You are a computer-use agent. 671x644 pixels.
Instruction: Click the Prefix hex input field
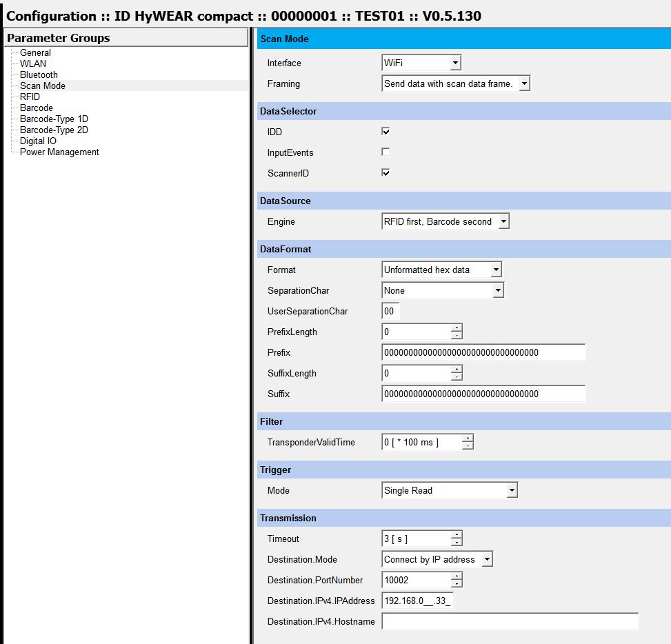pos(483,352)
